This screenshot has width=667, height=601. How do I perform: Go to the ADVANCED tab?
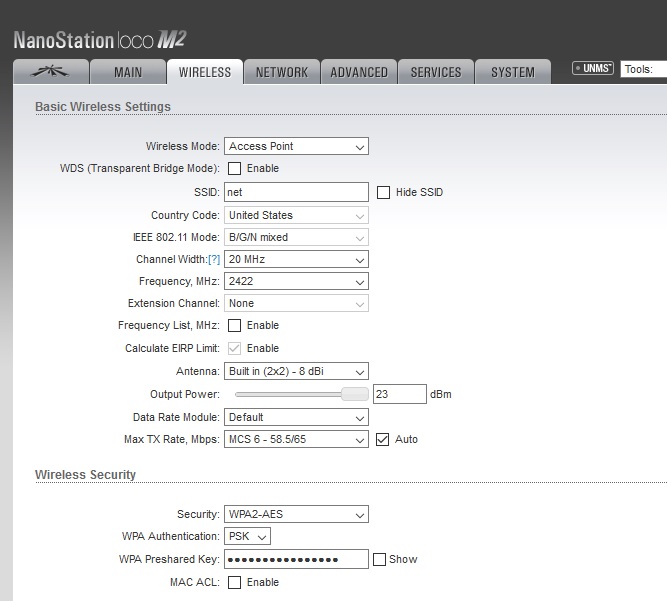[x=359, y=72]
